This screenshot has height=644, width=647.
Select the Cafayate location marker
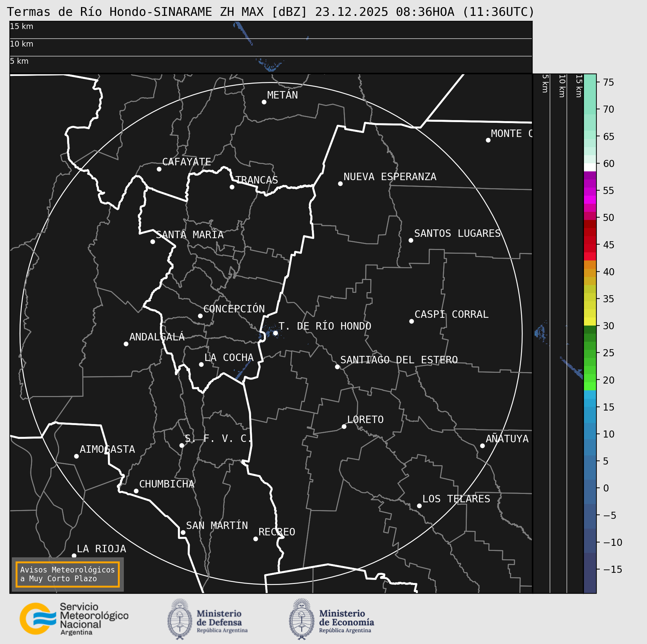159,169
